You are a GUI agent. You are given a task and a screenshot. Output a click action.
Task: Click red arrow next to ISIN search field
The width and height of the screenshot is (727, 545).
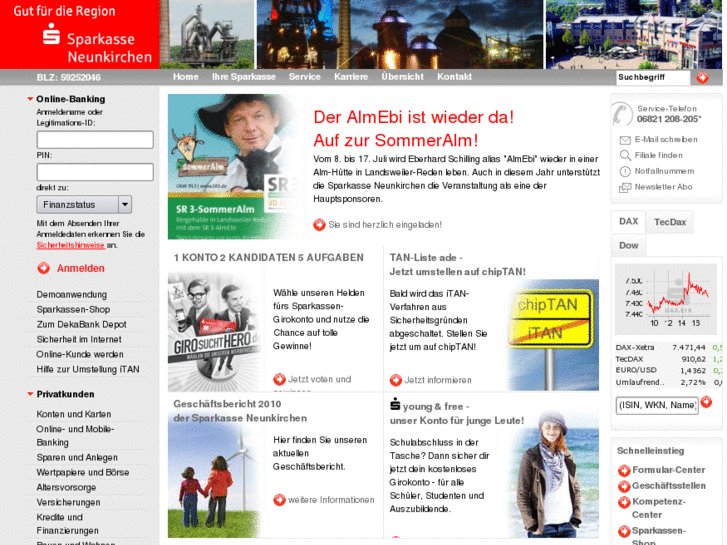click(706, 402)
